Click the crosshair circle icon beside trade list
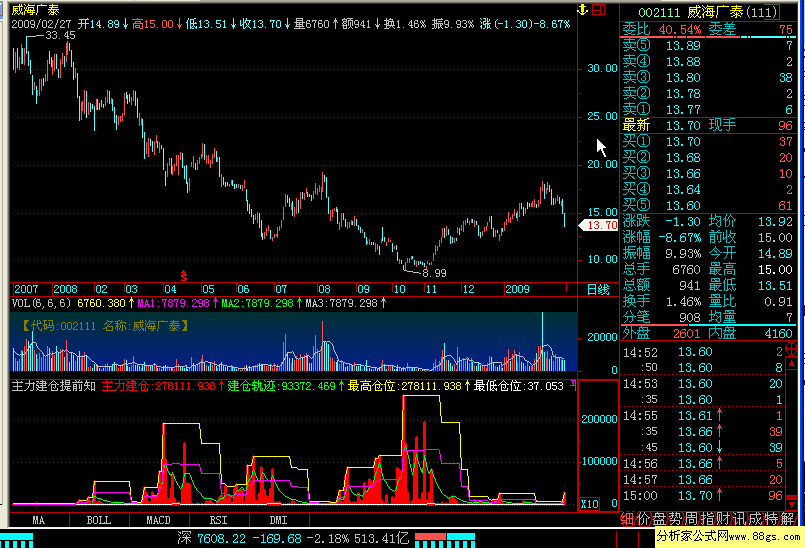Viewport: 805px width, 548px height. [791, 349]
